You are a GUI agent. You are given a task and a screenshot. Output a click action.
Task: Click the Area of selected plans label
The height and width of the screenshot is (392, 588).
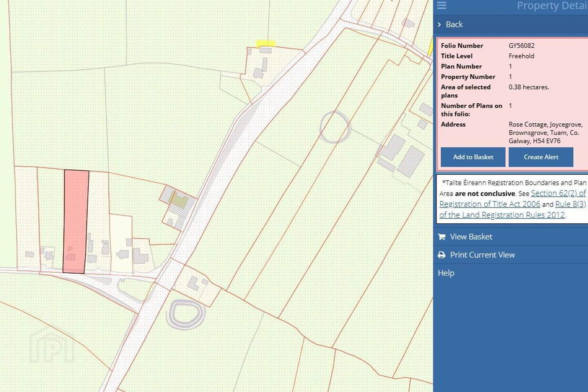point(465,91)
